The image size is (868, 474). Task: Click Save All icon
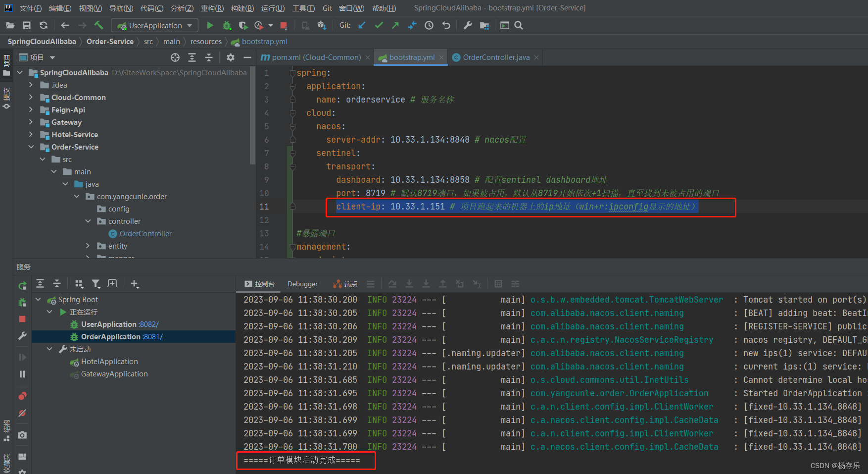click(27, 25)
